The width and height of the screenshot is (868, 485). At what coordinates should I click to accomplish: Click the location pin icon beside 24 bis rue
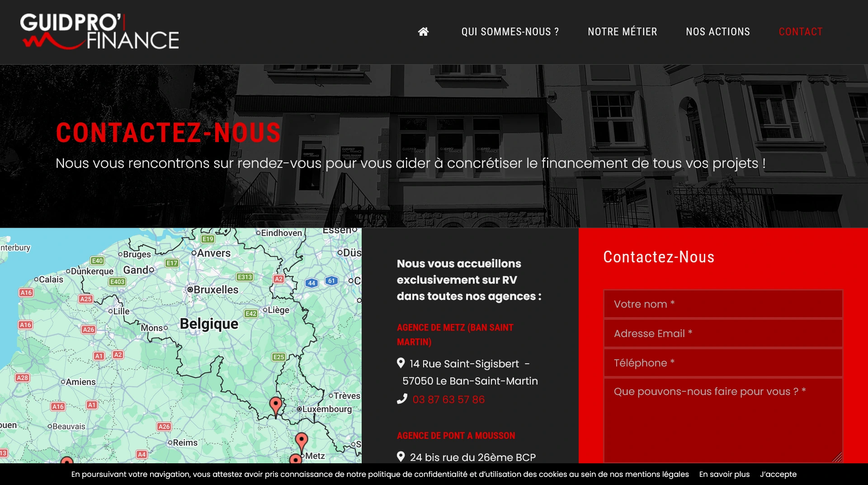(401, 456)
